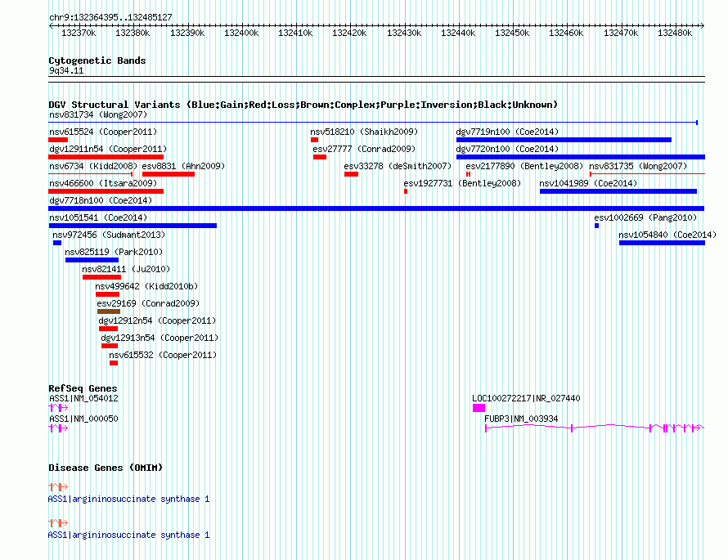Click esv33278 (deSmith2007) label
Viewport: 728px width, 560px height.
click(398, 166)
